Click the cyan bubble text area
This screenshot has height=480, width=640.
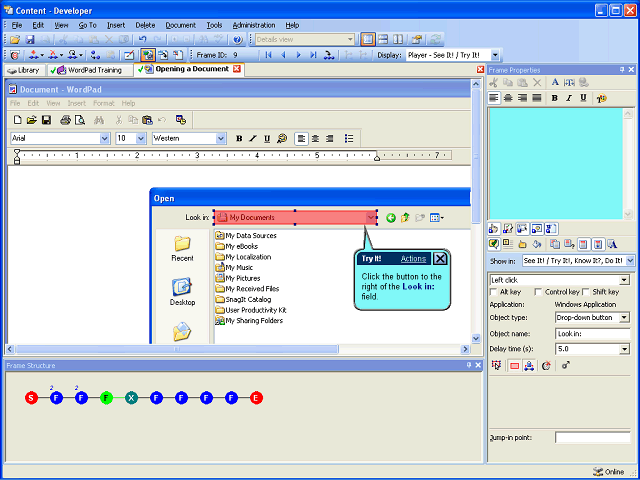(556, 164)
